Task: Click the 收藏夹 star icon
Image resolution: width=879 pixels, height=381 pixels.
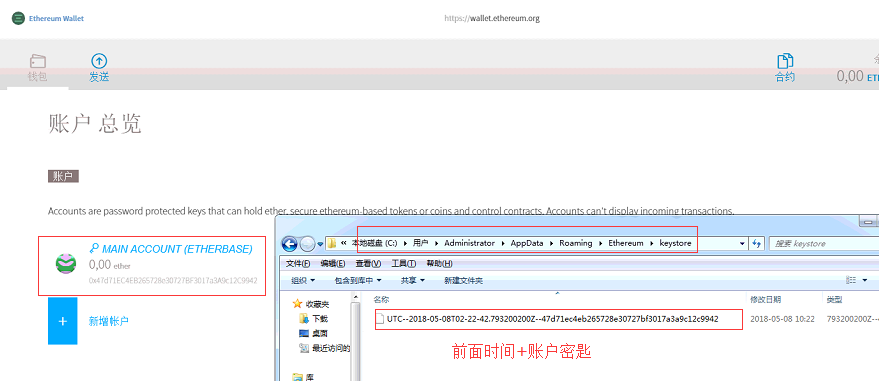Action: coord(298,304)
